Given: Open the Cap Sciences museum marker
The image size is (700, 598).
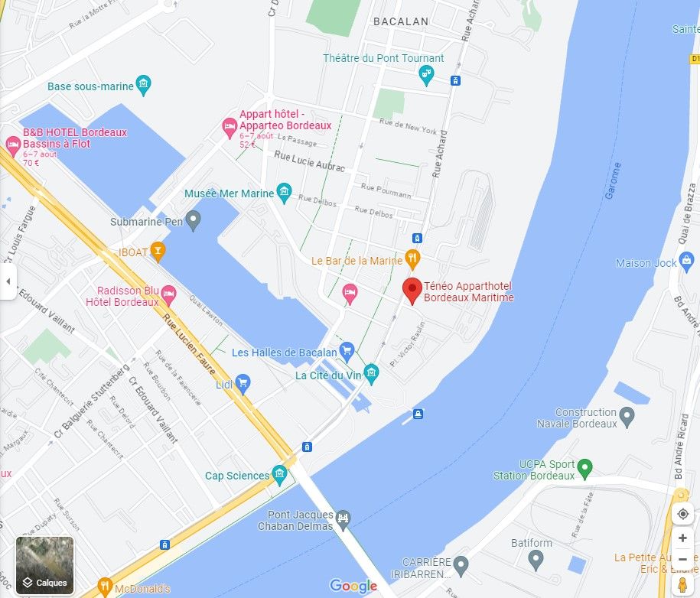Looking at the screenshot, I should coord(279,475).
